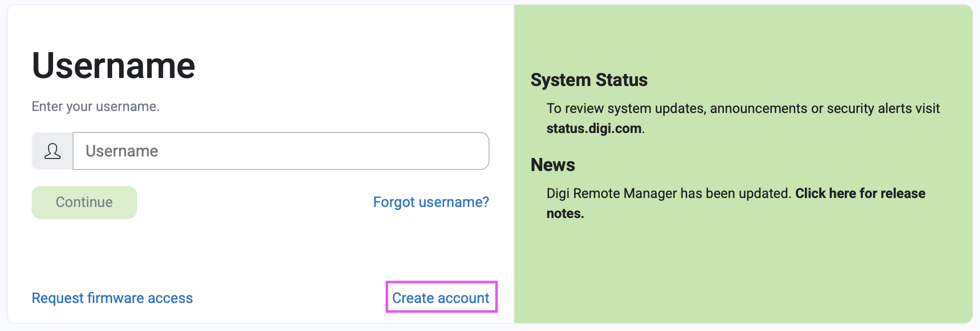This screenshot has height=331, width=980.
Task: Click the Enter your username instruction text
Action: pyautogui.click(x=96, y=106)
